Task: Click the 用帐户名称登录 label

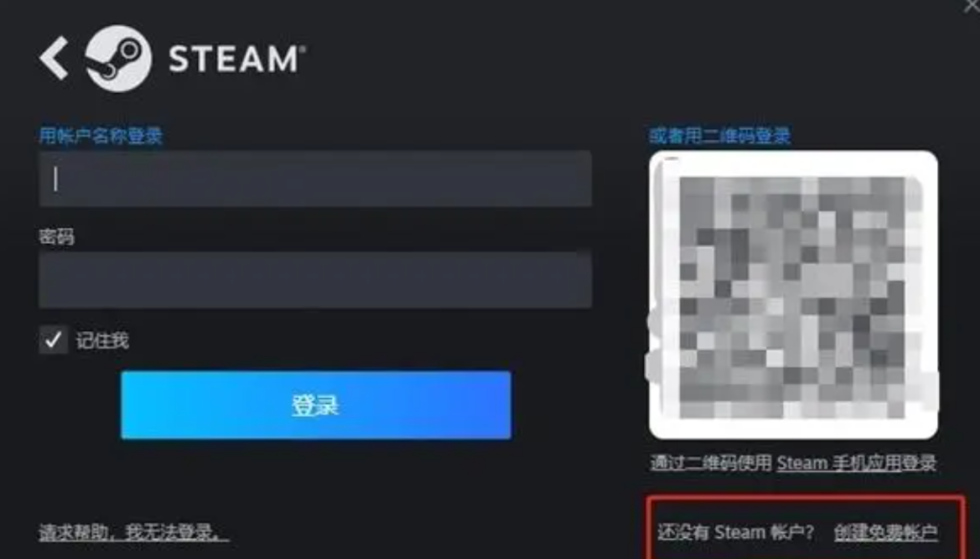Action: [x=100, y=135]
